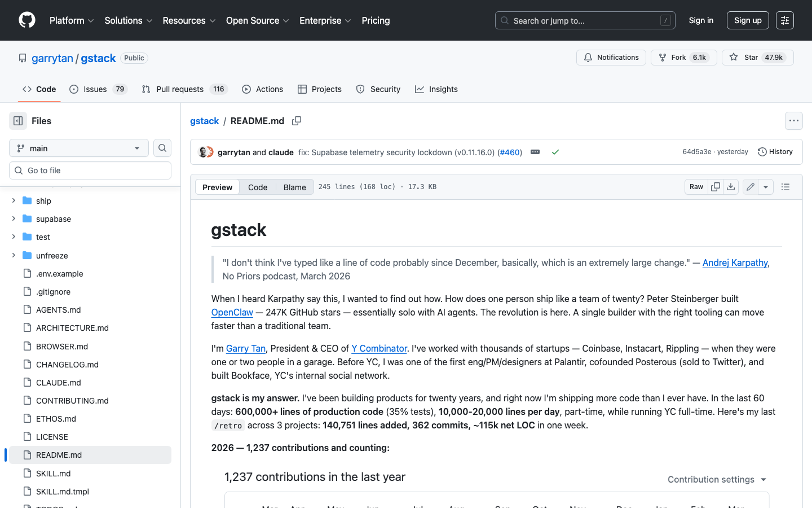Open the gstack breadcrumb link
The image size is (812, 508).
tap(204, 121)
